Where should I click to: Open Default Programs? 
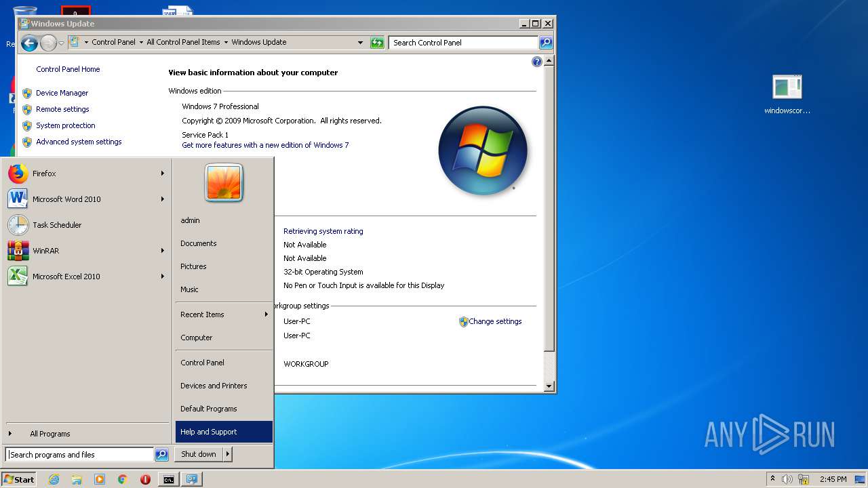click(224, 409)
